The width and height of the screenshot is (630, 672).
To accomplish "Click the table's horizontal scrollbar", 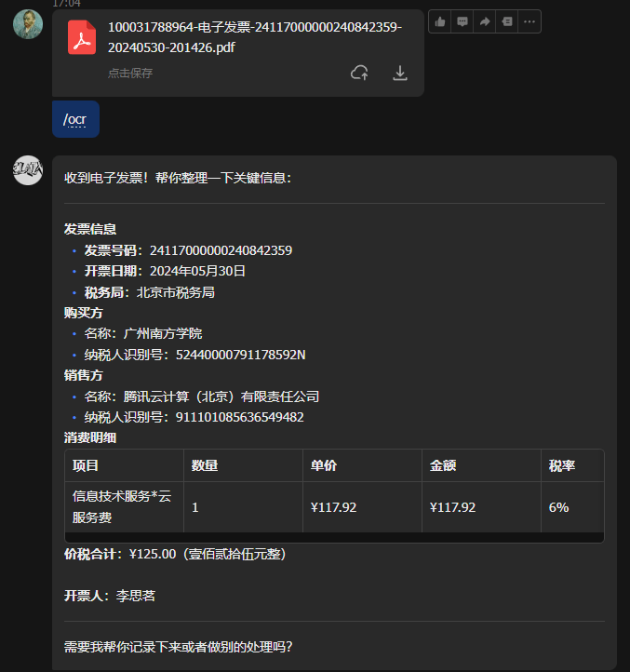I will coord(334,537).
